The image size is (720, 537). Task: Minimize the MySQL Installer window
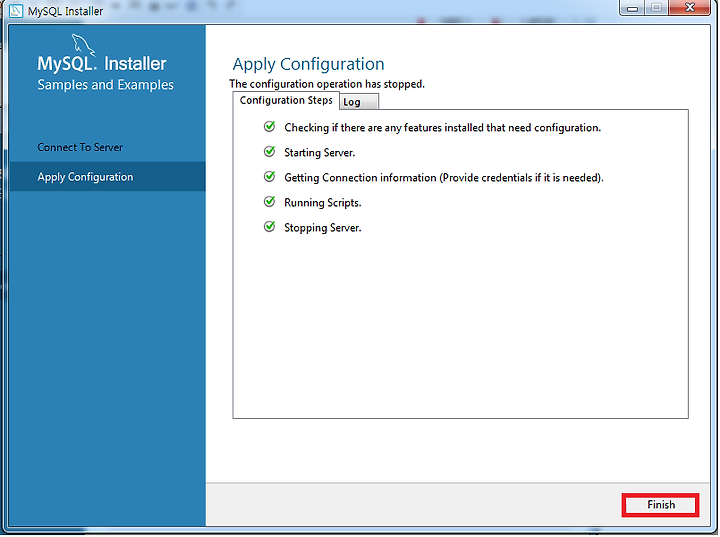[632, 8]
